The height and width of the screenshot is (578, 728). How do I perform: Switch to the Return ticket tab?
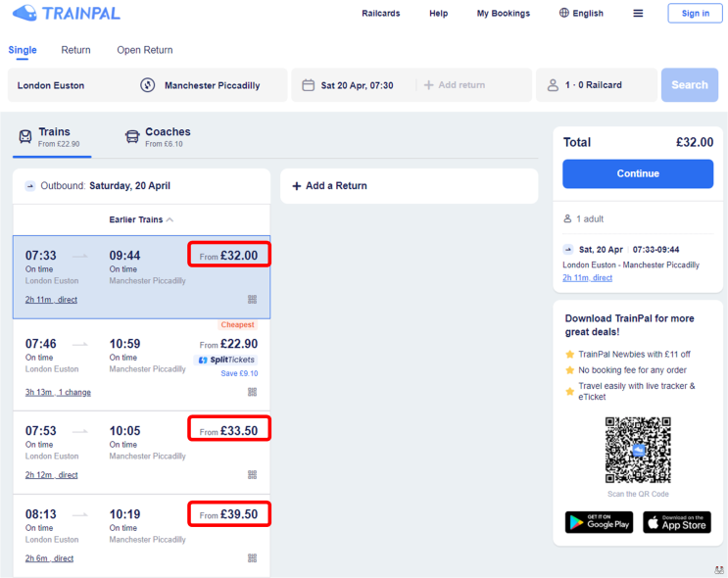coord(75,50)
